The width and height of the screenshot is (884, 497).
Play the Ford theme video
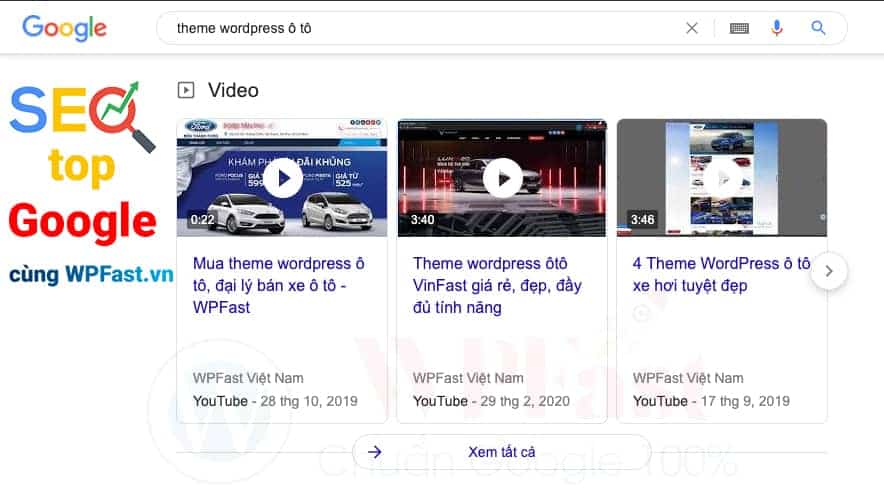pyautogui.click(x=282, y=178)
